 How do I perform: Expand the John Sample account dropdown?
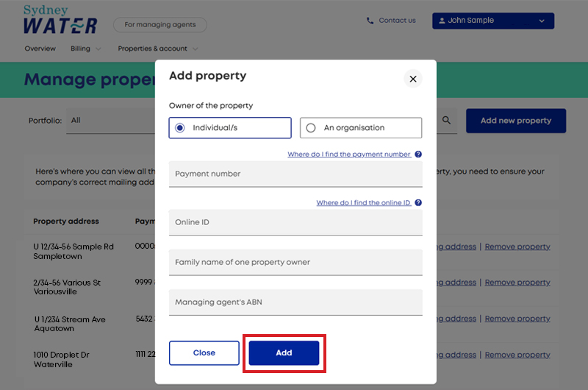click(x=542, y=21)
